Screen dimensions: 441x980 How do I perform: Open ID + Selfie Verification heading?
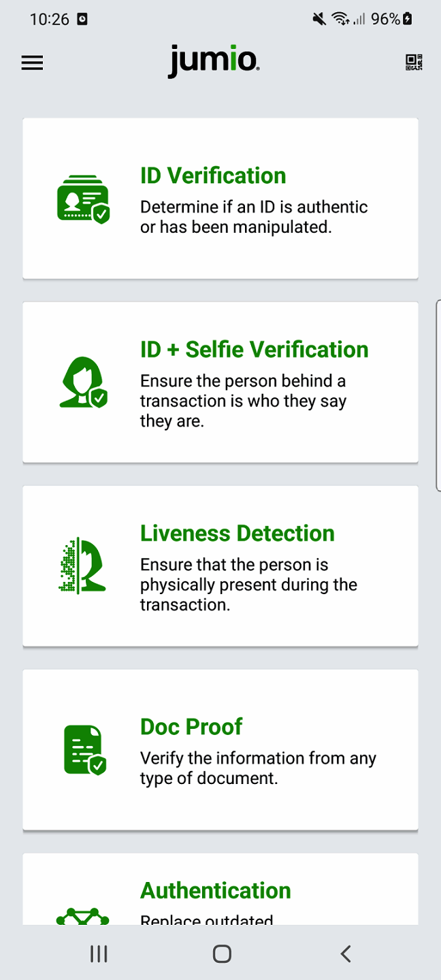(x=254, y=350)
